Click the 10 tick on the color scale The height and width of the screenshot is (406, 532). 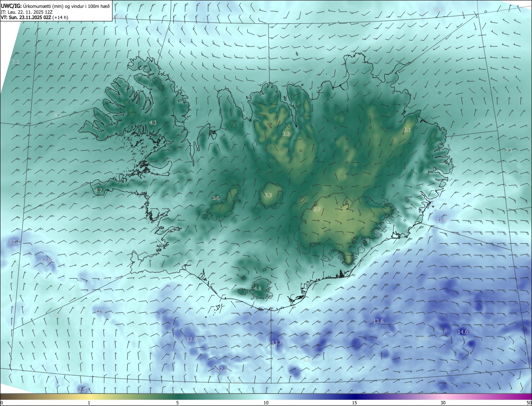(266, 403)
